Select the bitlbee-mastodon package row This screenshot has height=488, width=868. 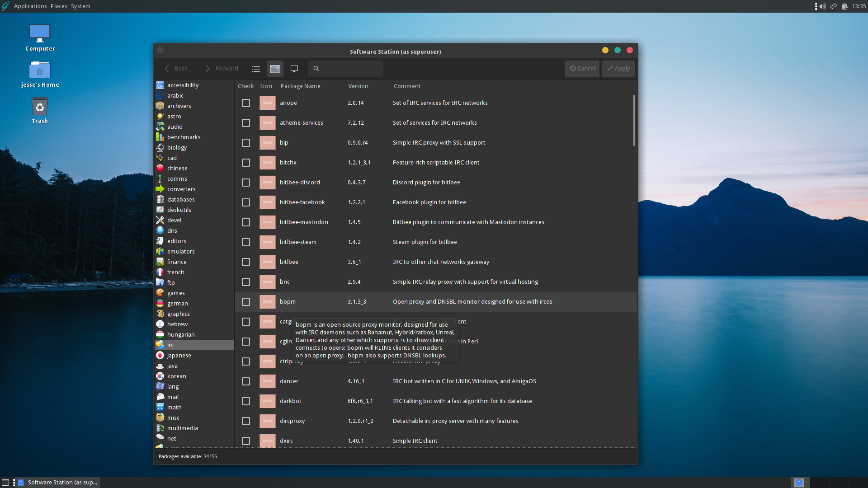click(436, 222)
